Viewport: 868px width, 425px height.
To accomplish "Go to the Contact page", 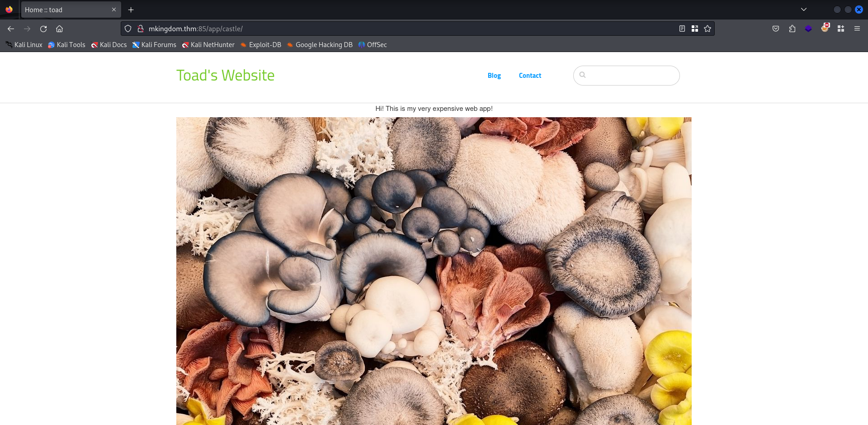I will pos(530,76).
